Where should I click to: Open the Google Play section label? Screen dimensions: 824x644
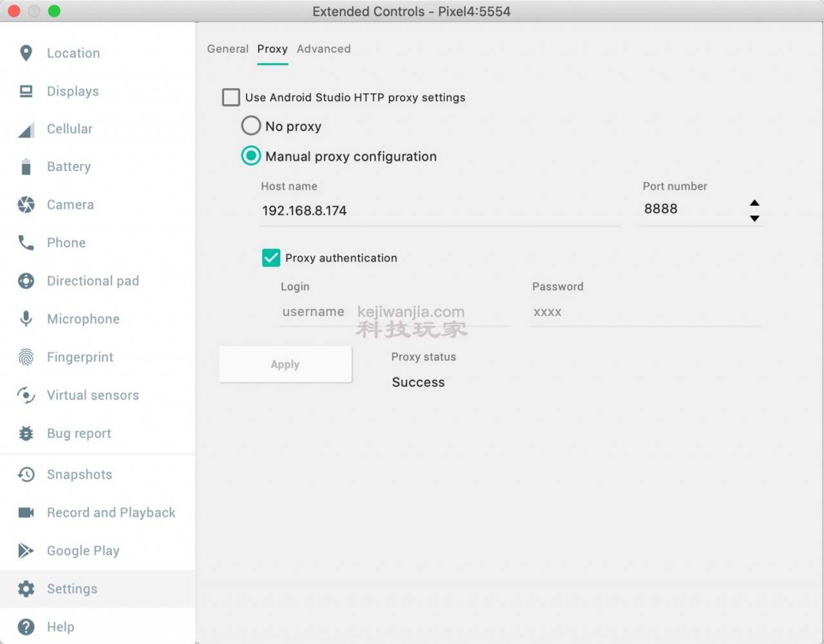[x=83, y=551]
